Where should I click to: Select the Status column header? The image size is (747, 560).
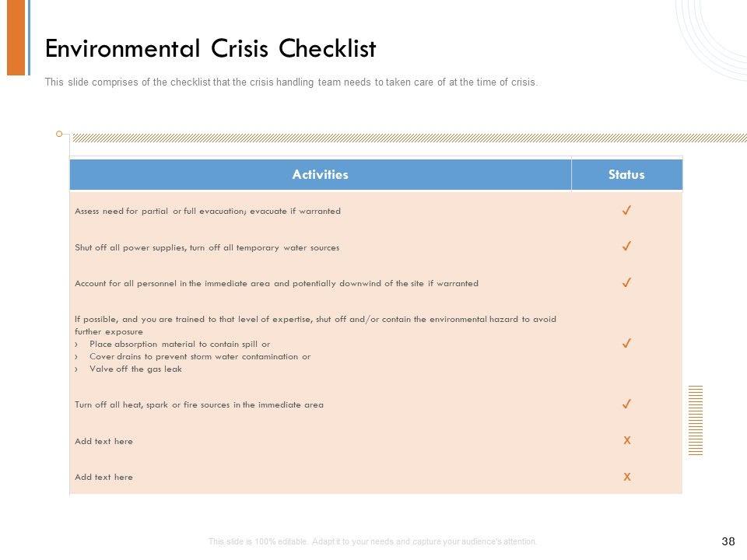point(626,175)
